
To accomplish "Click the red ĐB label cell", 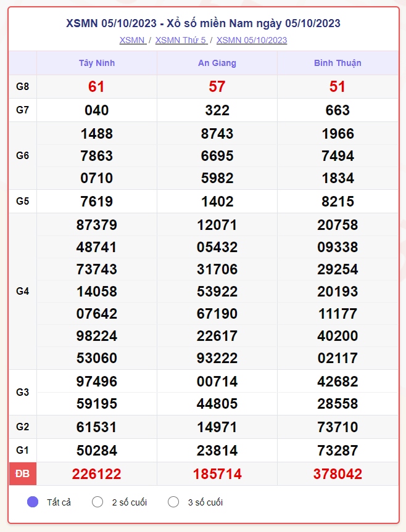I will coord(22,473).
